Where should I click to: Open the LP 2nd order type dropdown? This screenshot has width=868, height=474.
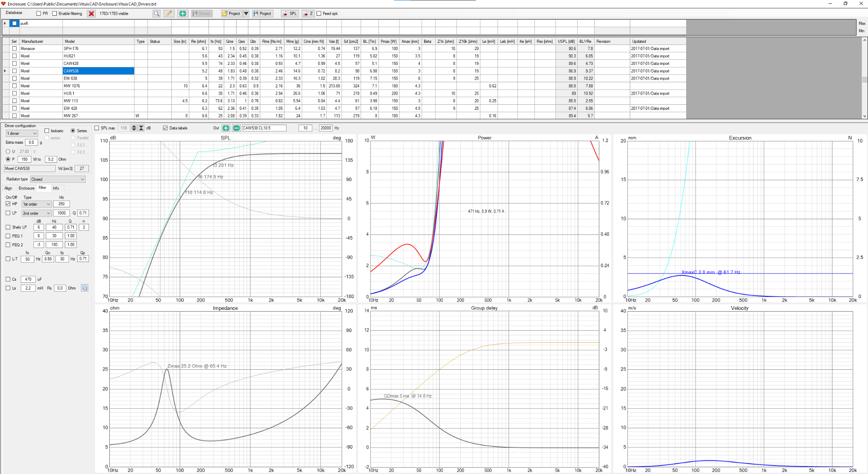click(36, 213)
